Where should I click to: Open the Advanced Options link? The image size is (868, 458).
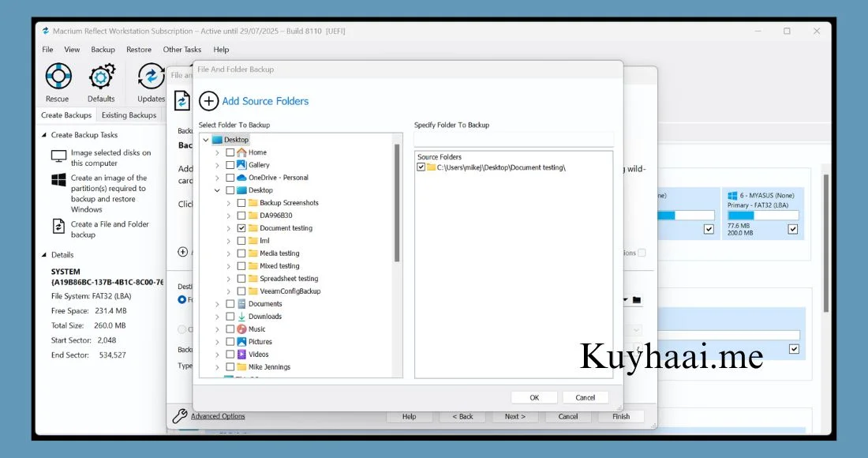tap(218, 416)
